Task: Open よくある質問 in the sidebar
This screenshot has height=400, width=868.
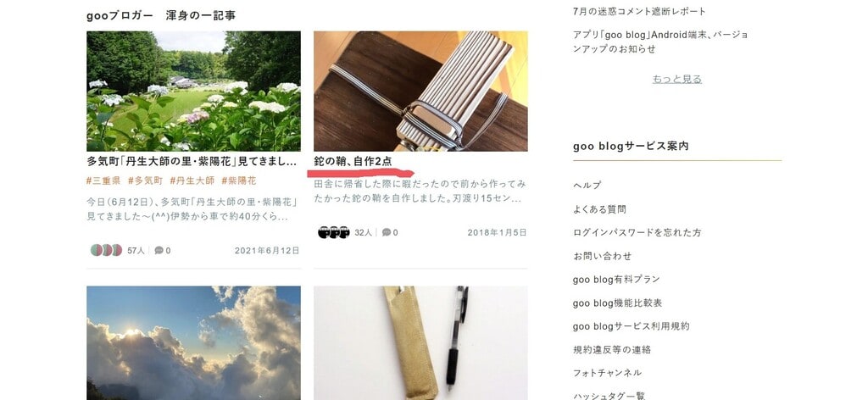Action: (599, 209)
